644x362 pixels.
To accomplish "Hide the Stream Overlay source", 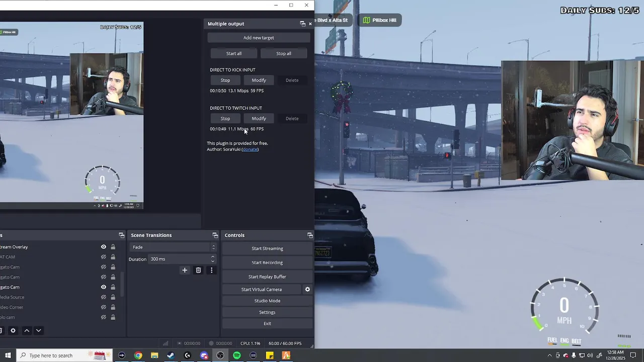I will (104, 247).
